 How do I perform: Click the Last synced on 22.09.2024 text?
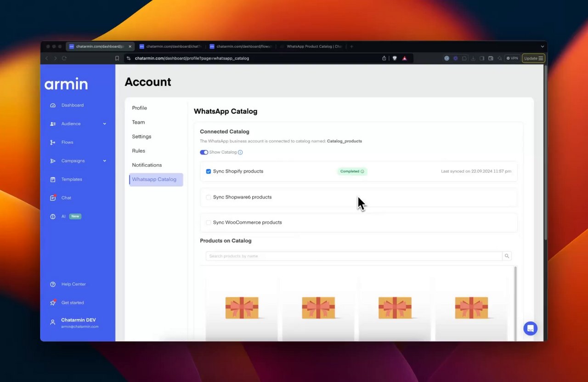click(x=476, y=171)
